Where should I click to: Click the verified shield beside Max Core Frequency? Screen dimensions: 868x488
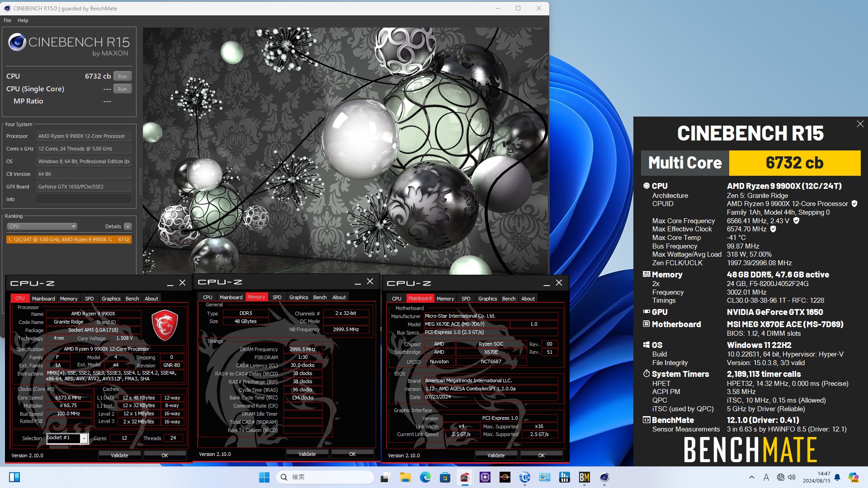pos(796,221)
